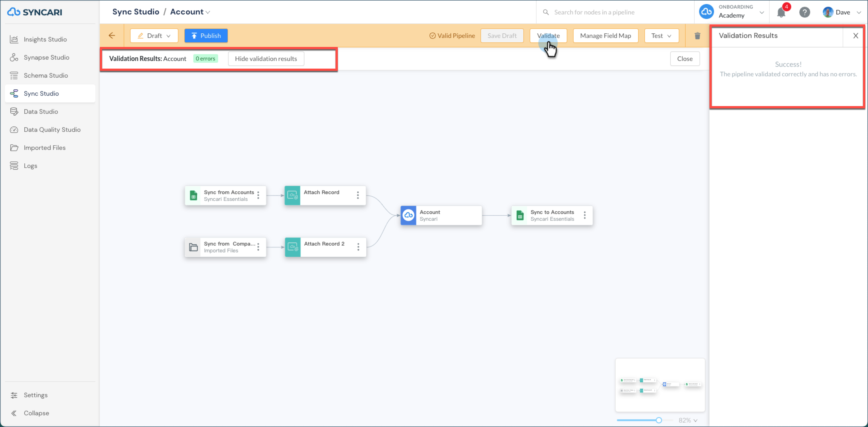Adjust the canvas zoom slider handle
The height and width of the screenshot is (427, 868).
click(x=659, y=420)
